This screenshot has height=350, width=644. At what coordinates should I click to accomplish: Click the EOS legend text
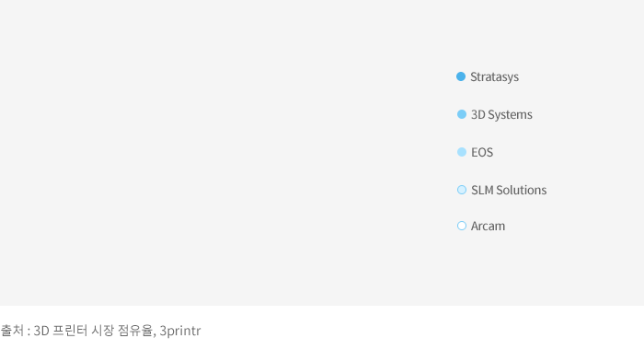[x=482, y=153]
